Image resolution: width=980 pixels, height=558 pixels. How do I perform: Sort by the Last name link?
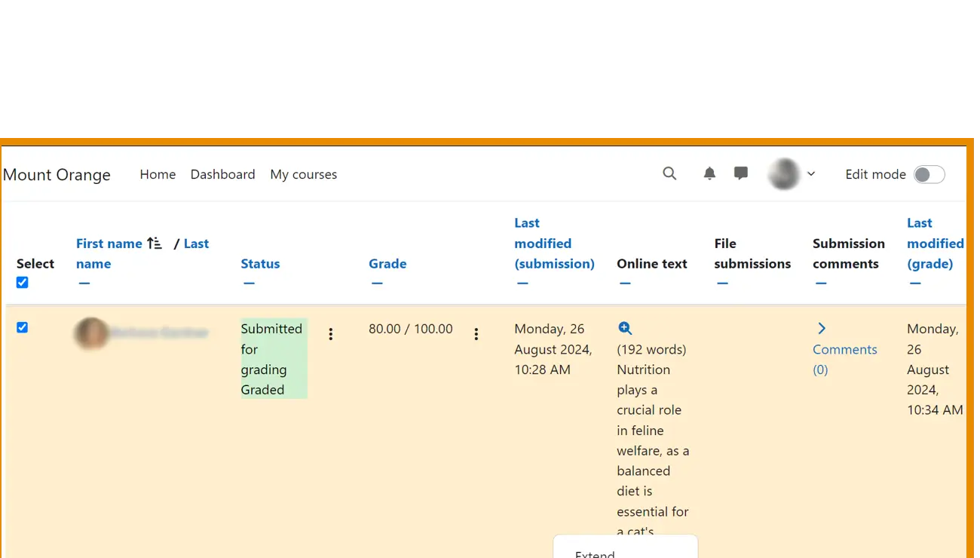coord(196,244)
